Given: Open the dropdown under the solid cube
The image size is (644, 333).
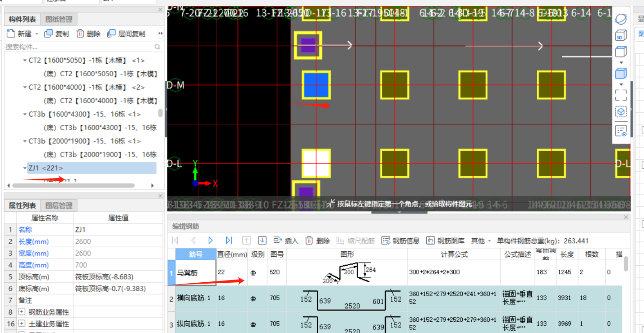Looking at the screenshot, I should 621,84.
